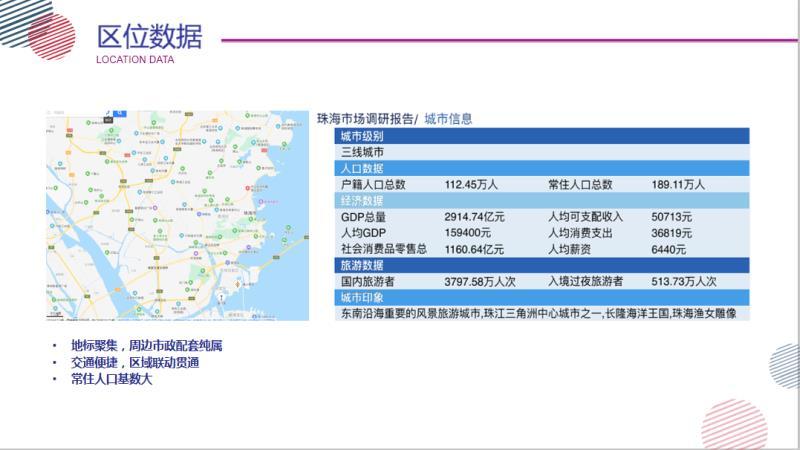Select the 区位数据 slide title
The height and width of the screenshot is (450, 800).
coord(149,36)
